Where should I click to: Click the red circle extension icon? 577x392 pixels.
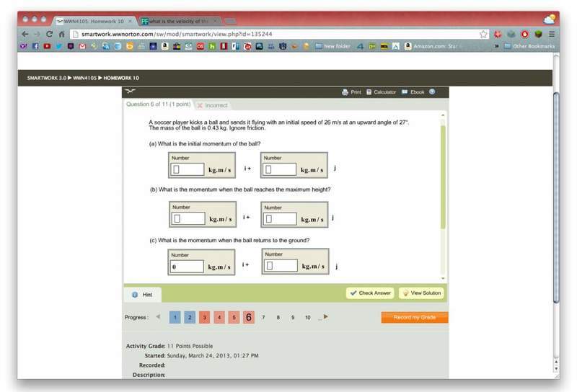(x=525, y=34)
